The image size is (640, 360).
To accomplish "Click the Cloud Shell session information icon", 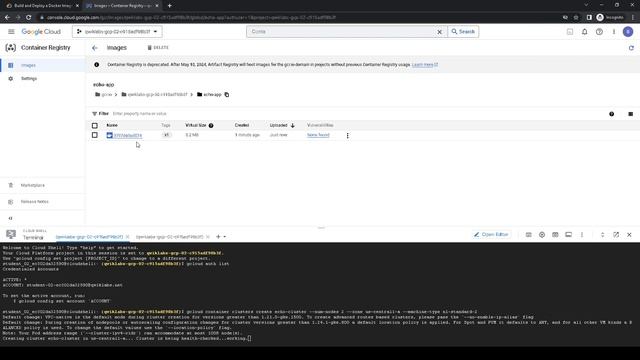I will coord(568,235).
